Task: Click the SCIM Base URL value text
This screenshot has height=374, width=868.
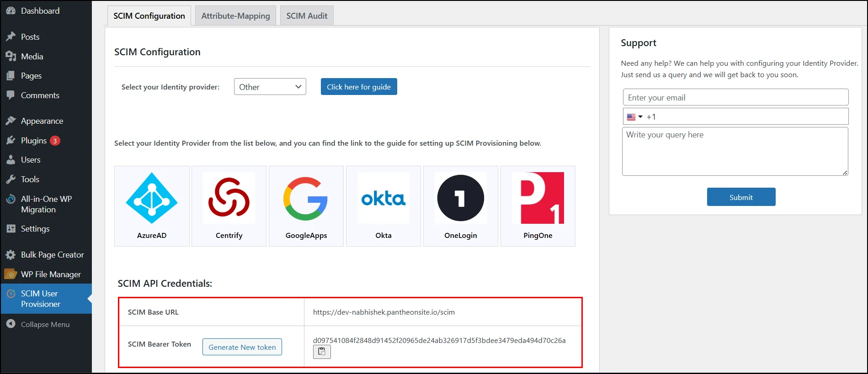Action: coord(384,312)
